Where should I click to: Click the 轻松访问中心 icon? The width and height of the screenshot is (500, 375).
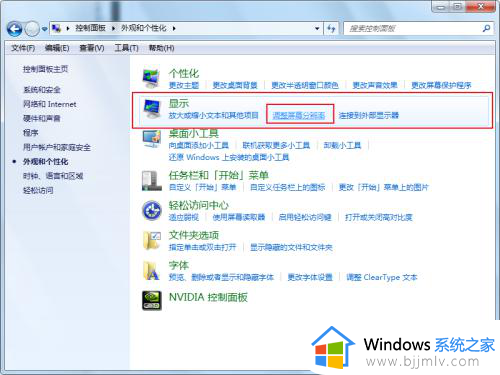(x=151, y=210)
